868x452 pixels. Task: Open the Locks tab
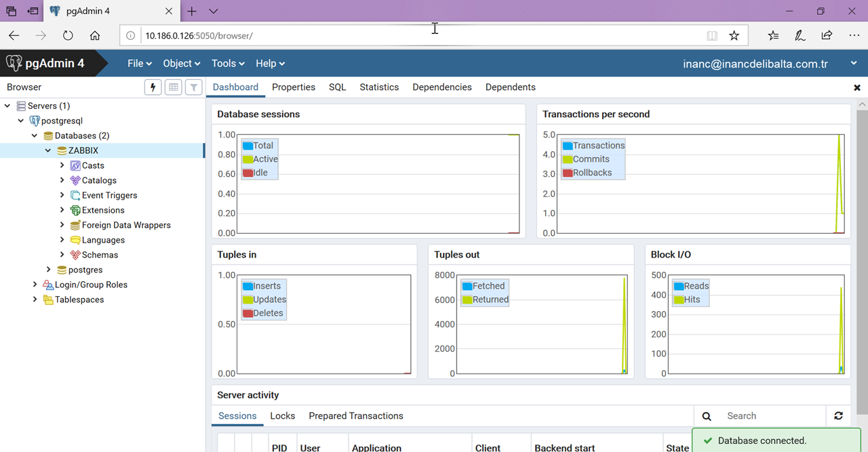click(282, 416)
